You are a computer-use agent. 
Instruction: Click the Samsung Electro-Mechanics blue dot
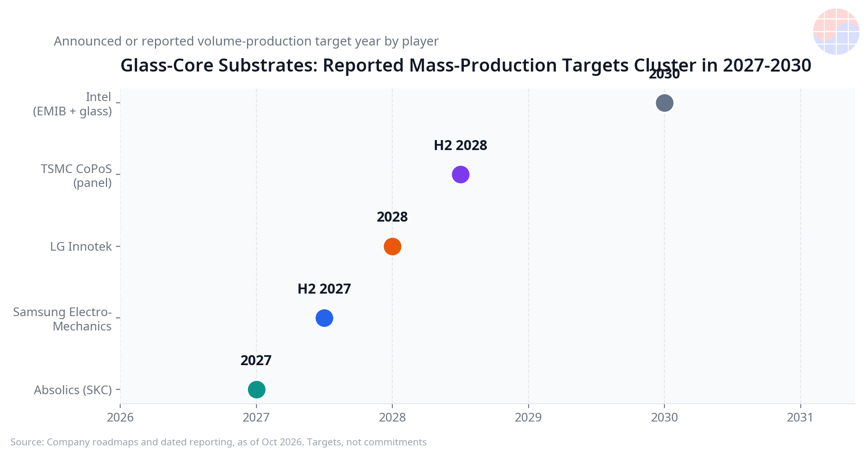tap(324, 318)
